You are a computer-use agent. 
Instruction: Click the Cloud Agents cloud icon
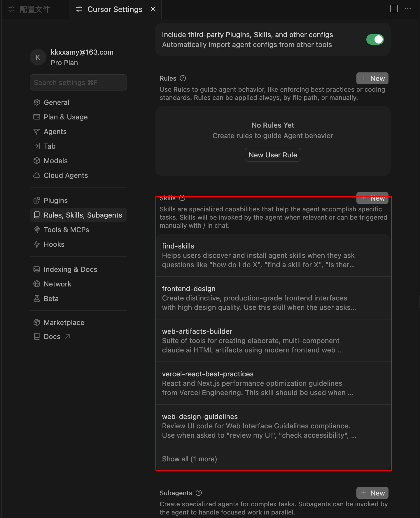pyautogui.click(x=37, y=175)
